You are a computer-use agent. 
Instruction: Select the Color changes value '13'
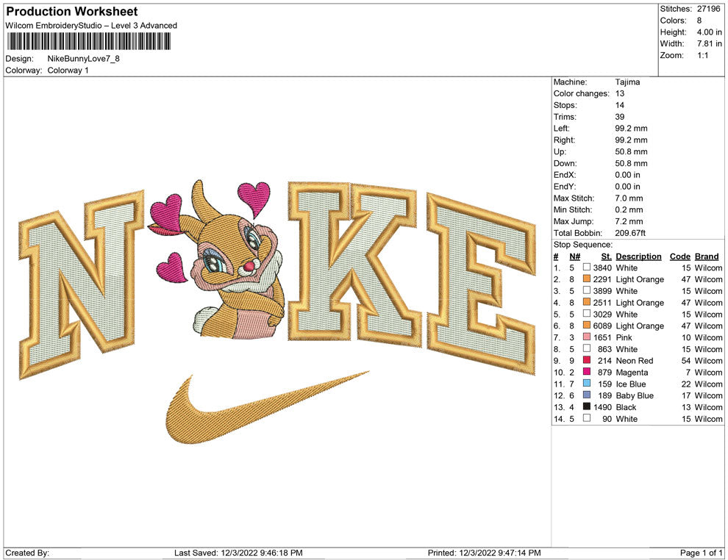tap(620, 94)
